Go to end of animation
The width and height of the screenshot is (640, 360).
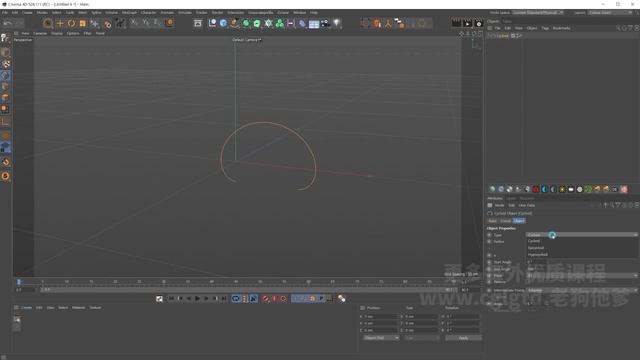[x=224, y=299]
